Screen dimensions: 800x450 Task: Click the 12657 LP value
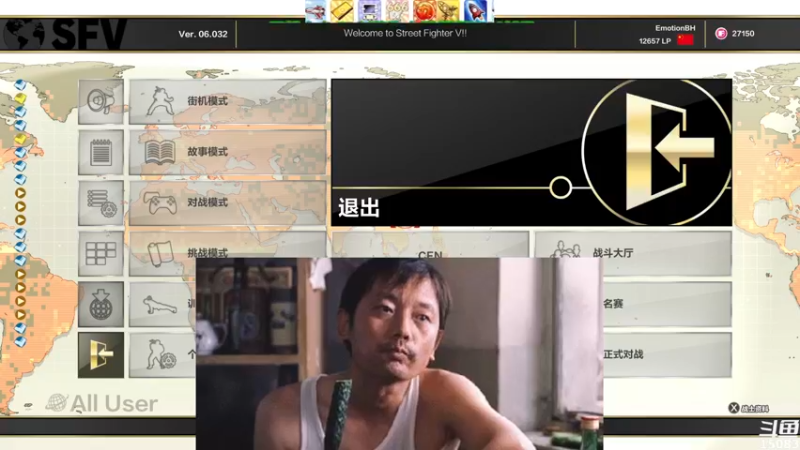point(655,41)
